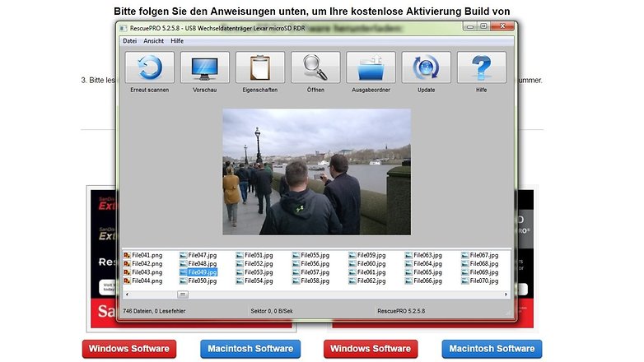This screenshot has height=362, width=644.
Task: Click the 'Sektor 0, 0 B/Sek' status text
Action: pos(272,311)
